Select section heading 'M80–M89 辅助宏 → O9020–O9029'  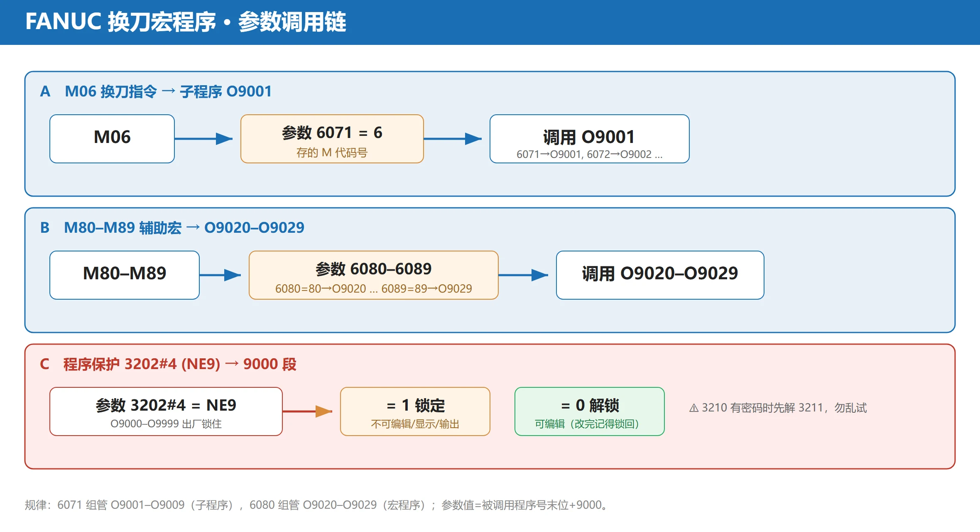click(x=184, y=228)
